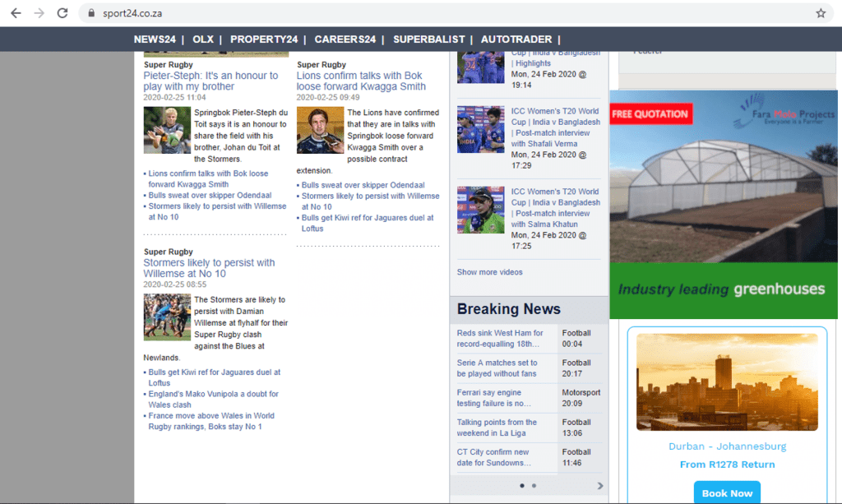The width and height of the screenshot is (842, 504).
Task: Select the second Breaking News pagination dot
Action: (x=534, y=486)
